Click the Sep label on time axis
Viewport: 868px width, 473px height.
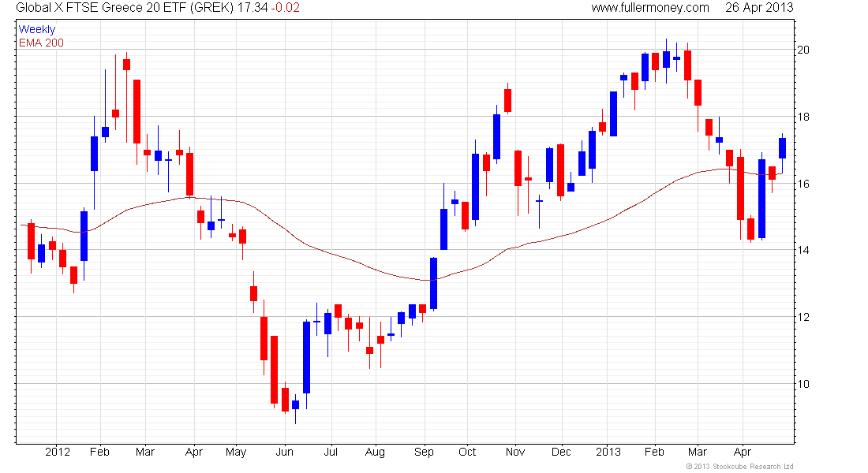[x=424, y=452]
